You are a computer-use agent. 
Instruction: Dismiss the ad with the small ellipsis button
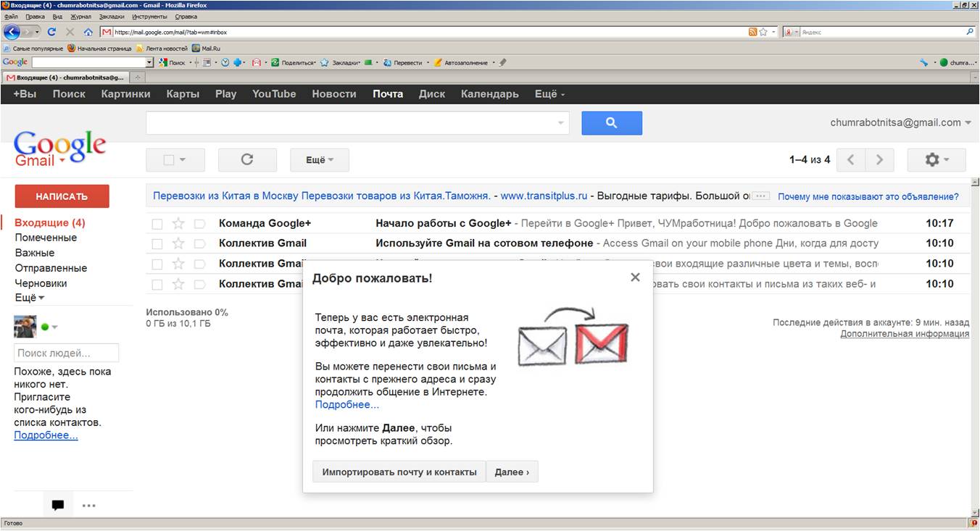(760, 196)
